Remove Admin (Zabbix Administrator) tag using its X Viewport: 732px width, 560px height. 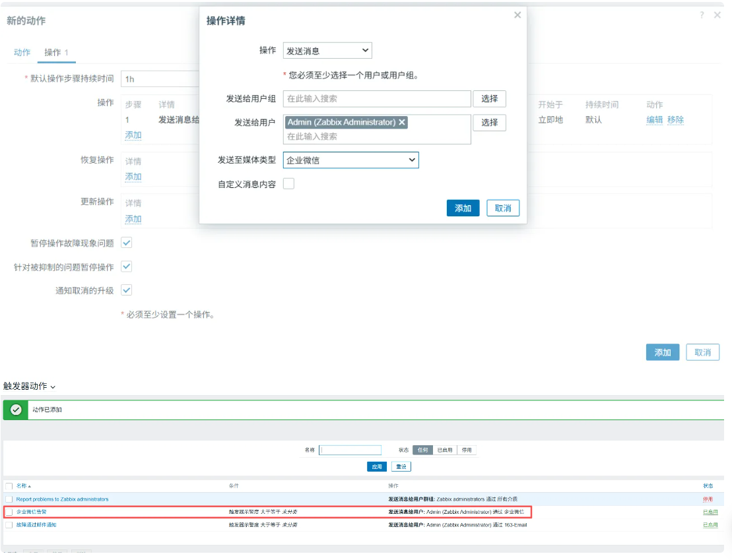point(402,122)
